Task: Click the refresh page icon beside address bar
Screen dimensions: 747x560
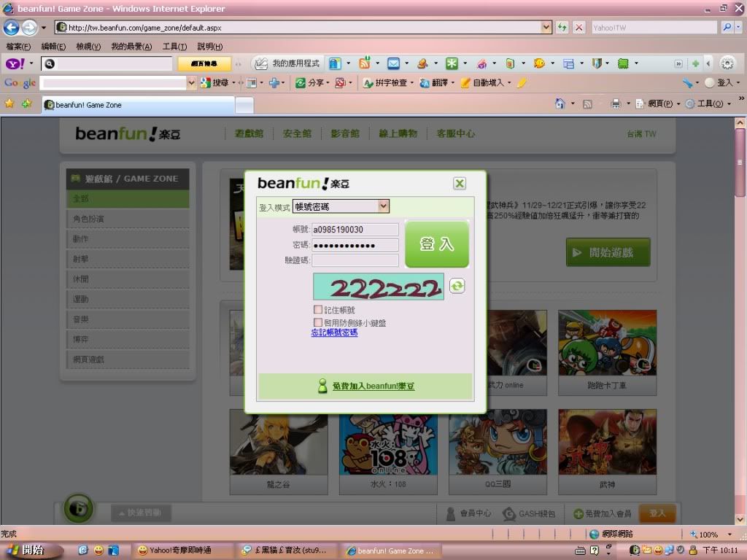Action: pos(562,27)
